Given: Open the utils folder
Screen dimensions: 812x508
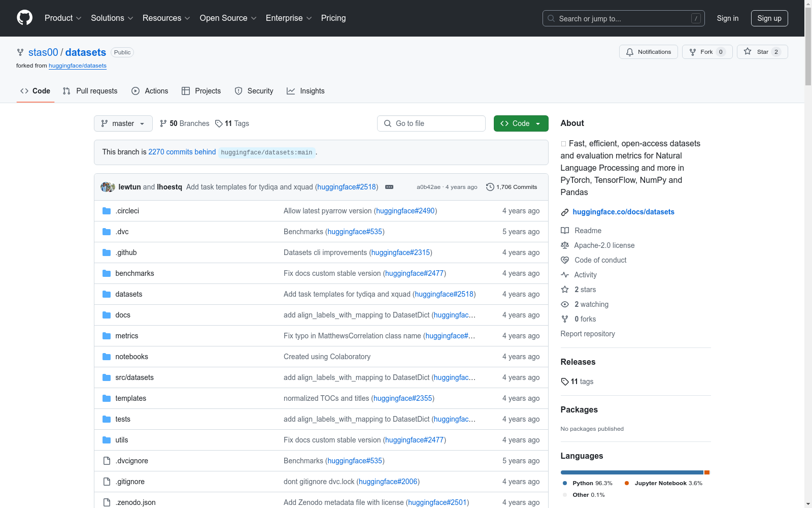Looking at the screenshot, I should 122,440.
